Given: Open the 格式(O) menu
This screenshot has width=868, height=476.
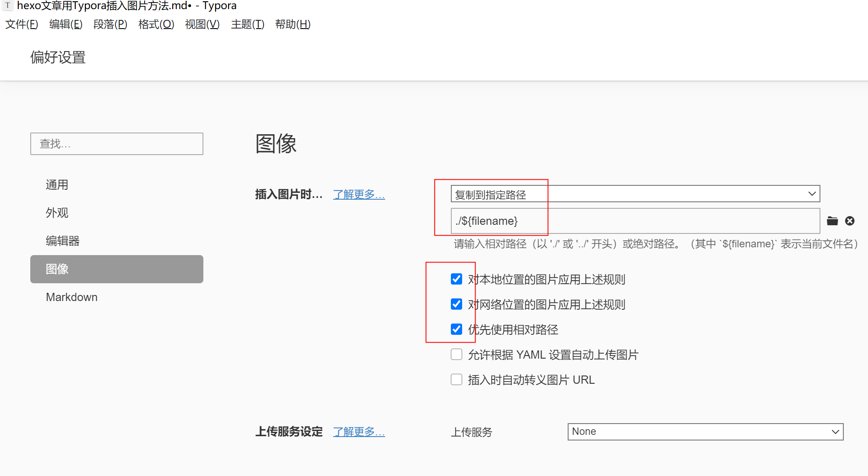Looking at the screenshot, I should [x=156, y=24].
